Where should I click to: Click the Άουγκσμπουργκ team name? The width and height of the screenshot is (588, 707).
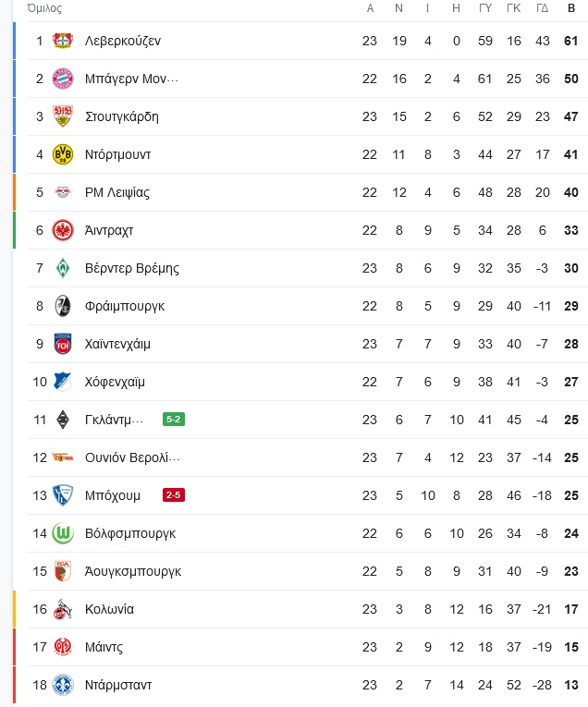coord(132,571)
